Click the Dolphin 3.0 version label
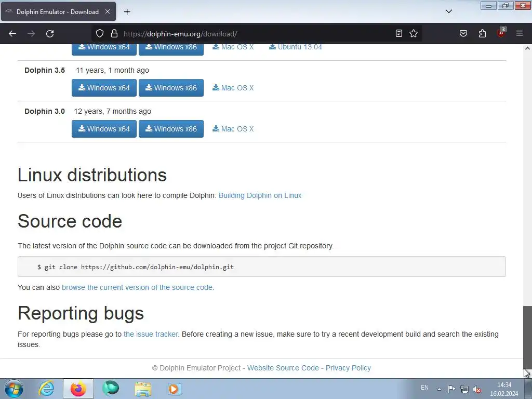This screenshot has height=399, width=532. point(45,111)
